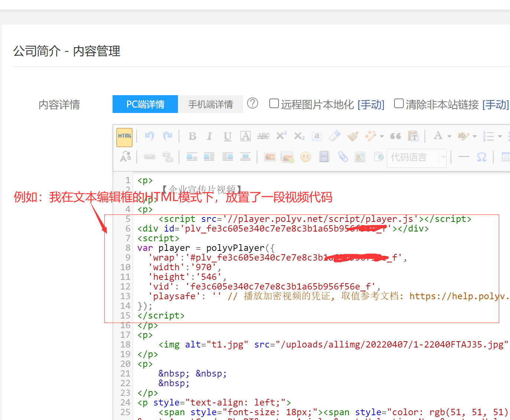Click the undo arrow in the editor toolbar
The height and width of the screenshot is (420, 510).
click(x=149, y=136)
